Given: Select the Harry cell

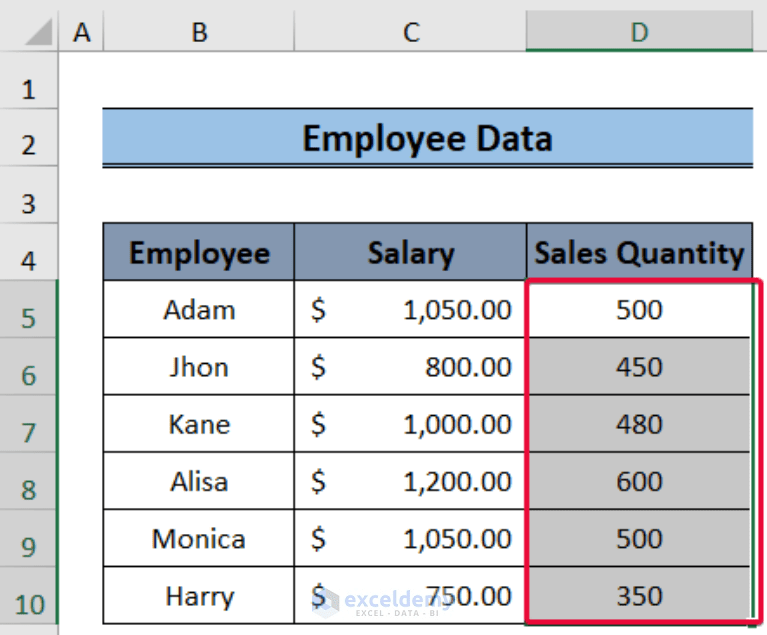Looking at the screenshot, I should tap(199, 595).
